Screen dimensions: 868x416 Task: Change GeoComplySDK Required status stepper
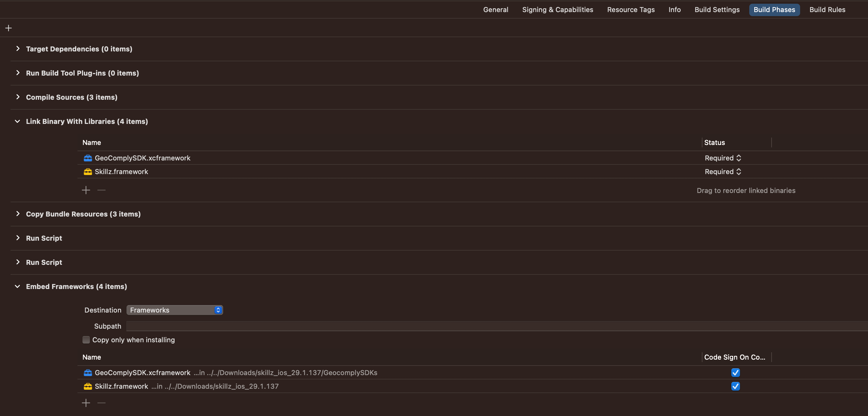pyautogui.click(x=738, y=158)
